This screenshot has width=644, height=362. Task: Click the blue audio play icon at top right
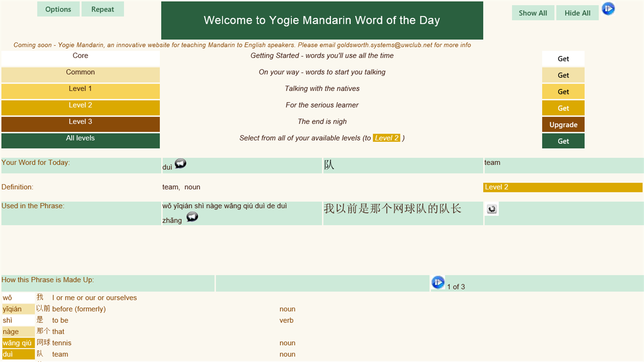click(608, 8)
